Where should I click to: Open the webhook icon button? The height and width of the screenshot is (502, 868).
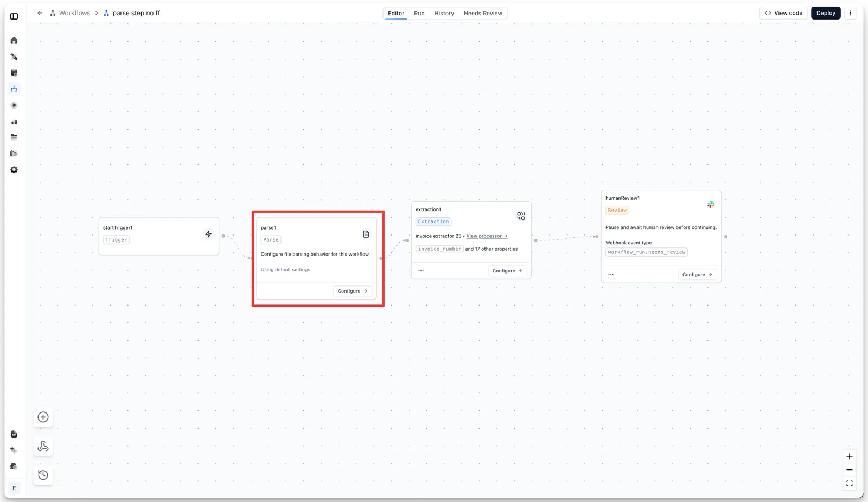pyautogui.click(x=43, y=446)
